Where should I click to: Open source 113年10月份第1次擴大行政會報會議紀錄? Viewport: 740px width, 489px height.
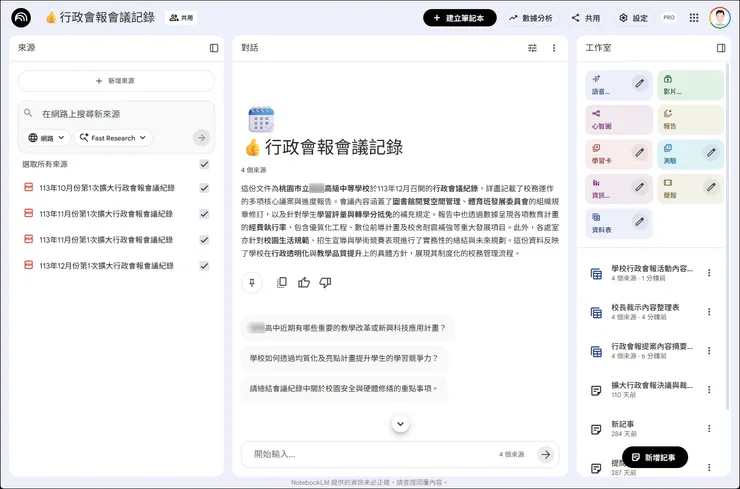[x=107, y=188]
